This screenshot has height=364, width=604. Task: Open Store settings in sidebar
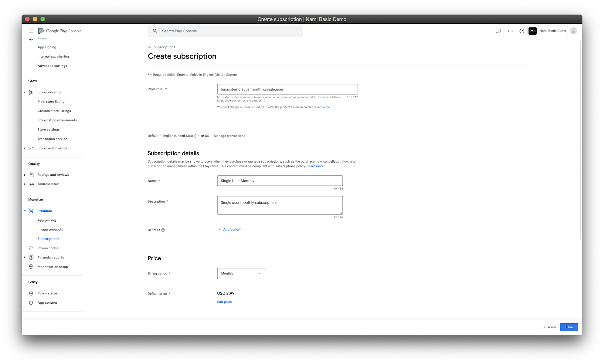49,130
